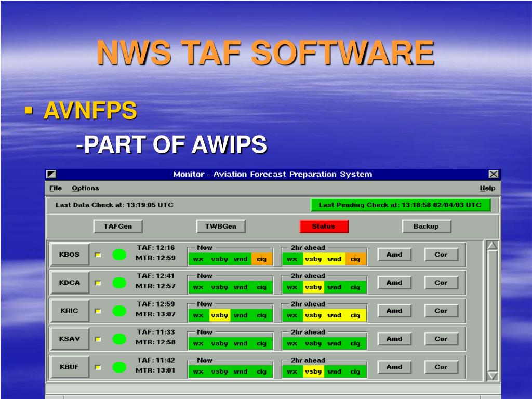The height and width of the screenshot is (399, 532).
Task: Toggle the KRIC monitoring checkbox
Action: (98, 311)
